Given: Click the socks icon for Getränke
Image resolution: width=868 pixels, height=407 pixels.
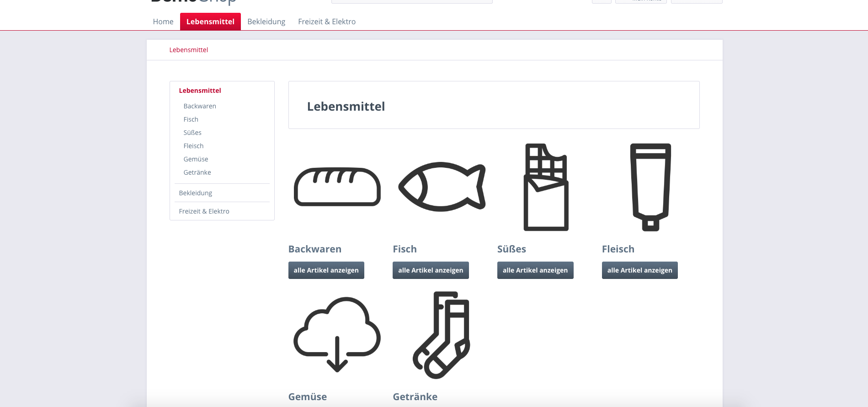Looking at the screenshot, I should 442,335.
